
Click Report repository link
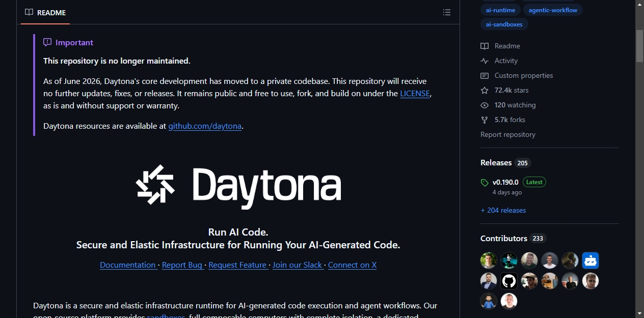(x=508, y=135)
